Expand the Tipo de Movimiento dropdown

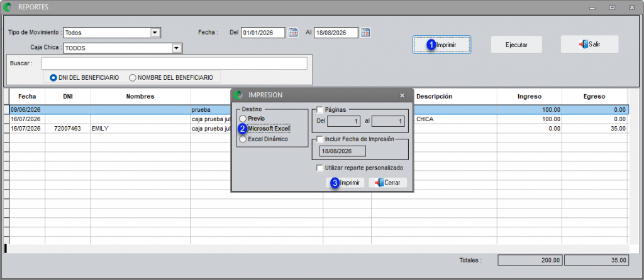pos(155,33)
